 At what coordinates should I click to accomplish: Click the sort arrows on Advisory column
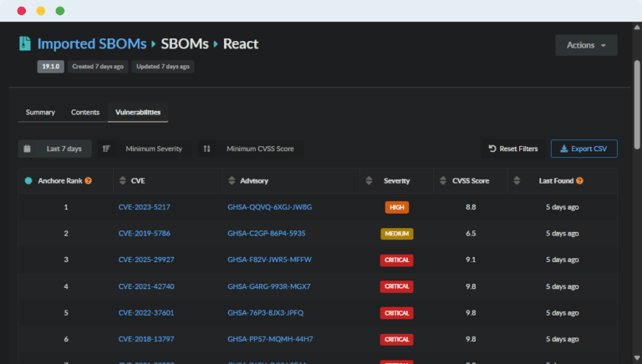[230, 180]
